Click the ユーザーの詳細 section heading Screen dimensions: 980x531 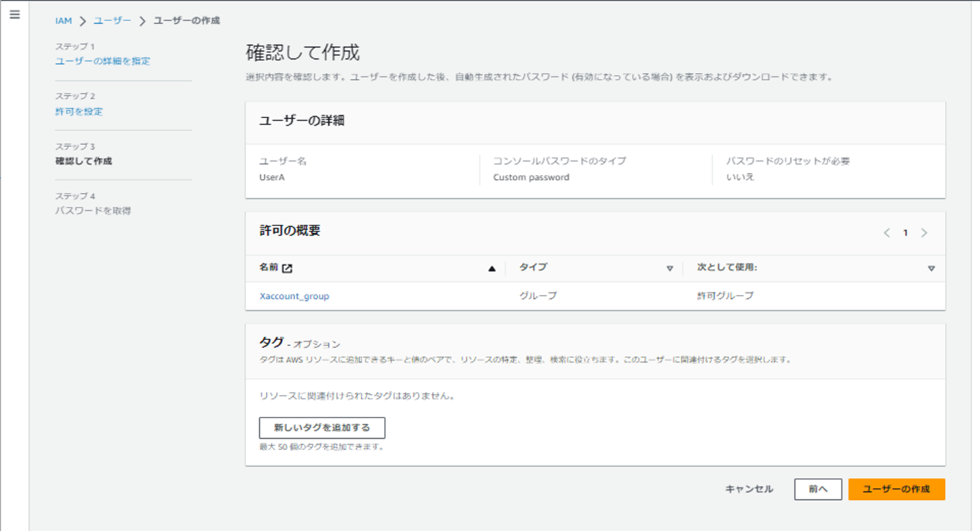[302, 121]
